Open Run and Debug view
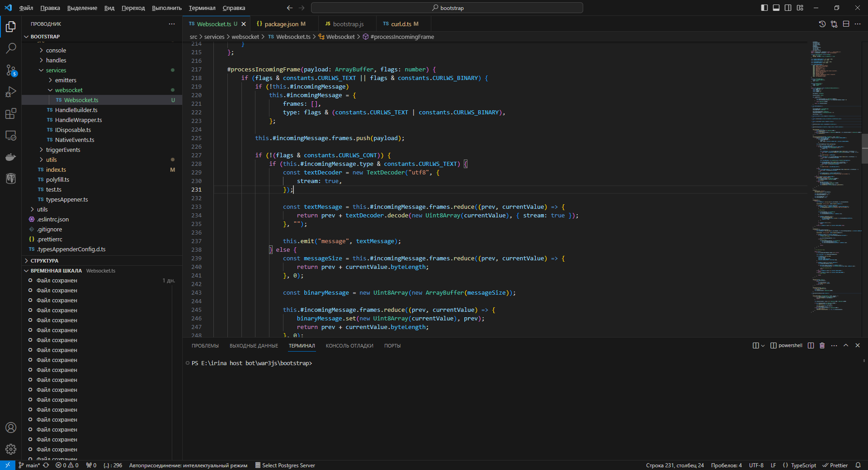This screenshot has width=868, height=470. click(11, 92)
